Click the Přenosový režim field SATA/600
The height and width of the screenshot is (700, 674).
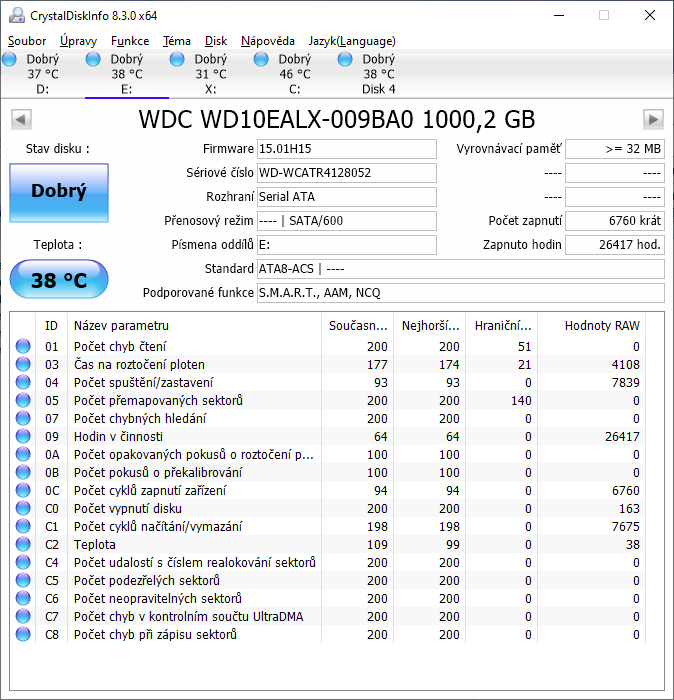(347, 221)
